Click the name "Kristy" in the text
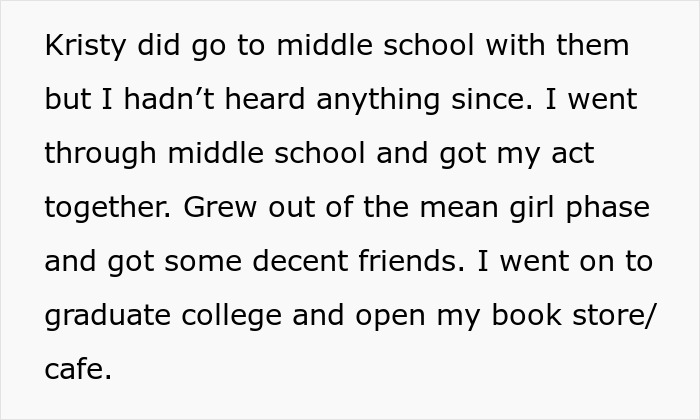This screenshot has width=700, height=420. pos(83,47)
